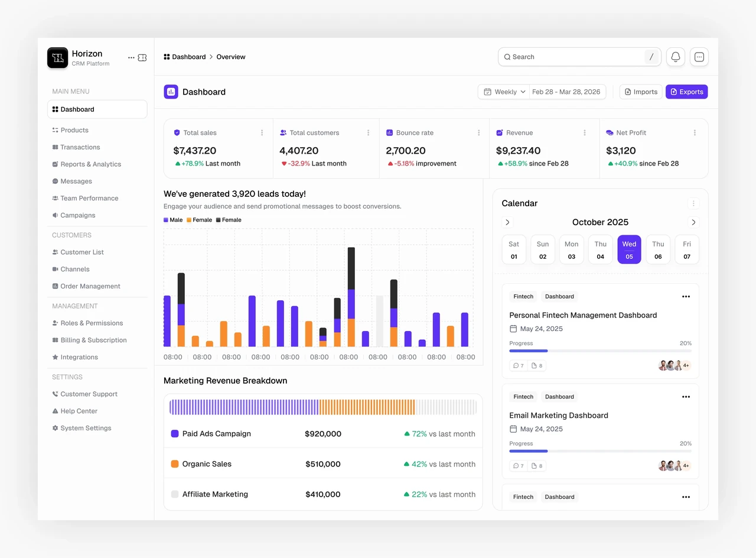Open Net Profit card kebab menu
The height and width of the screenshot is (558, 756).
695,133
